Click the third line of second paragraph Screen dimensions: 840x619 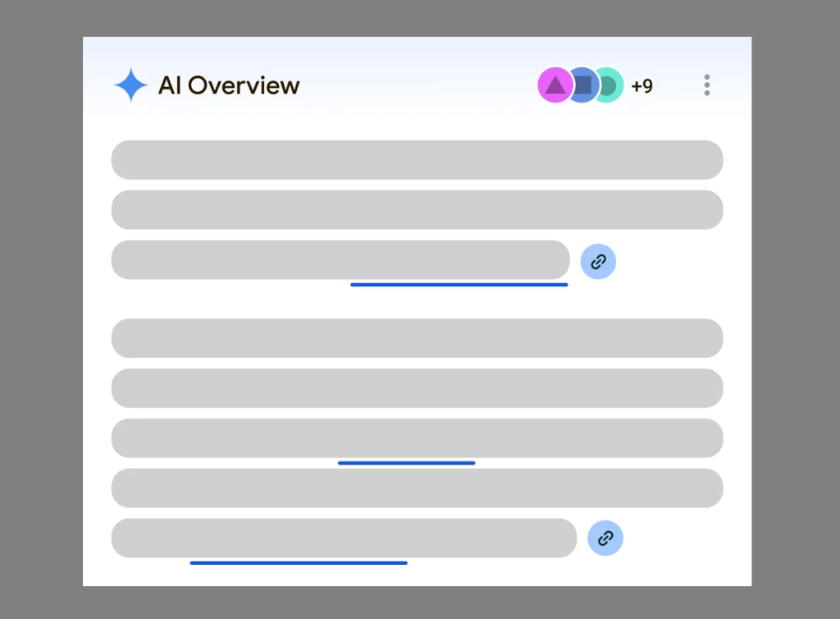point(418,438)
